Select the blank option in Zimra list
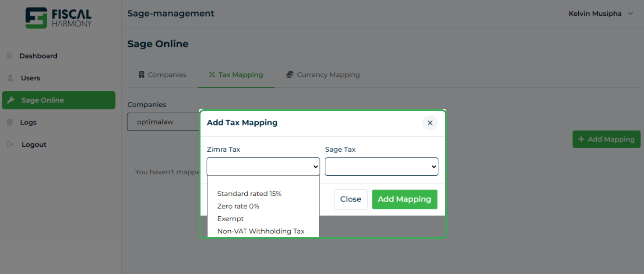Image resolution: width=644 pixels, height=274 pixels. pyautogui.click(x=263, y=182)
